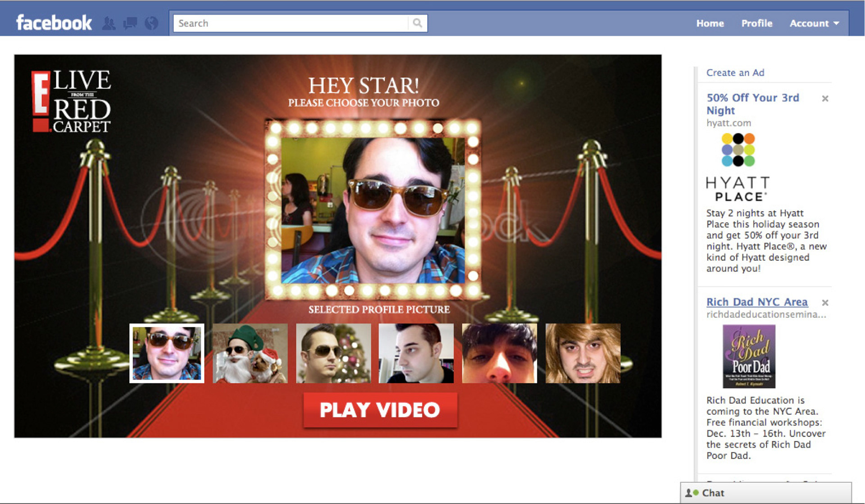Click the search magnifier icon
Viewport: 865px width, 504px height.
pos(417,23)
